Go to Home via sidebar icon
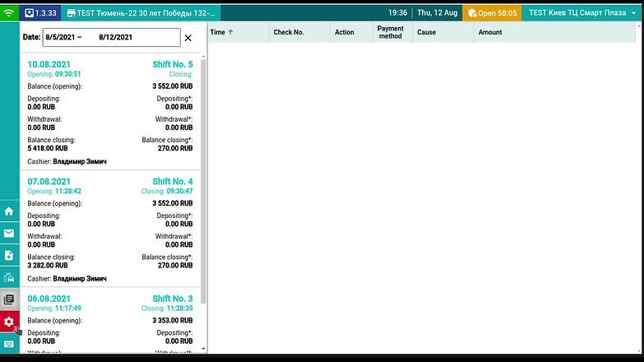644x362 pixels. pos(9,211)
